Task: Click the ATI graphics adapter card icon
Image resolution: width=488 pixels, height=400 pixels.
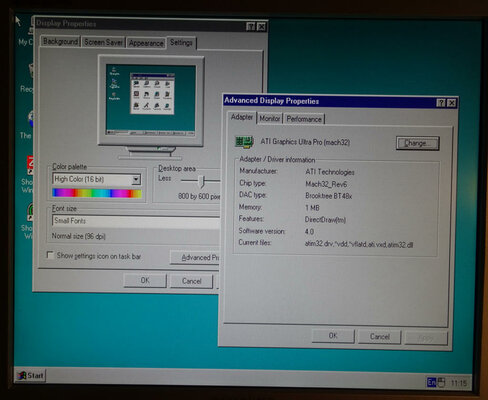Action: pos(244,142)
